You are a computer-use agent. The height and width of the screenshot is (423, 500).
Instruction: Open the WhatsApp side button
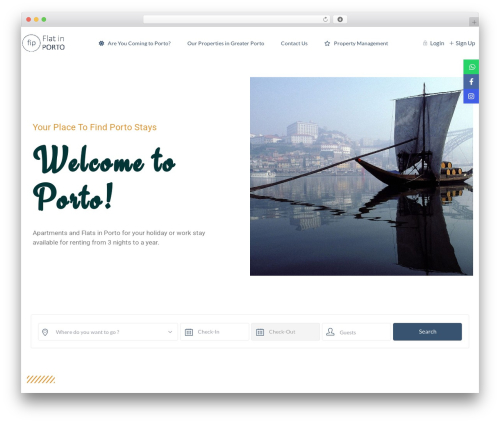tap(471, 67)
